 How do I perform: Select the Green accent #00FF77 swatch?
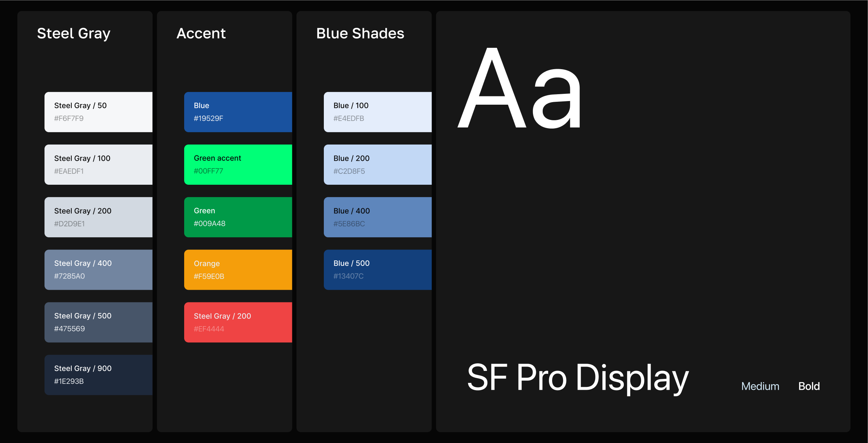point(238,164)
